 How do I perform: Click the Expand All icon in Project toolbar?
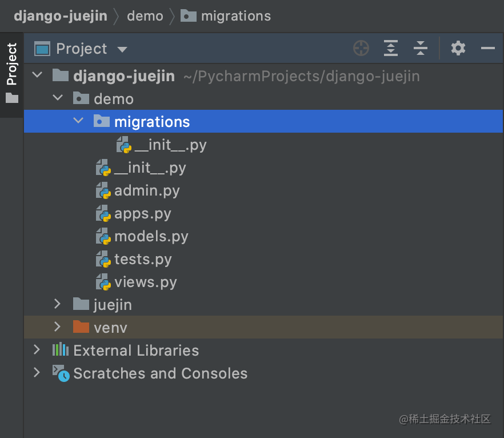tap(390, 48)
